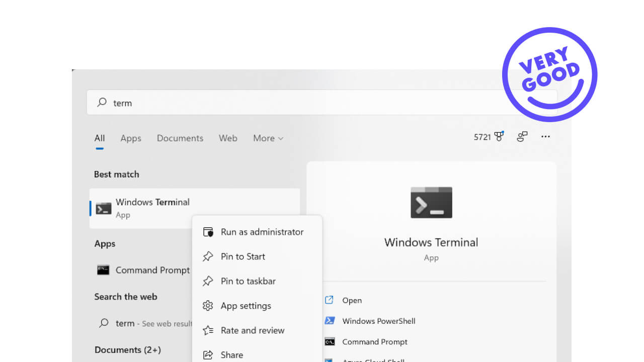Open Windows PowerShell from the right panel
Screen dimensions: 644x362
coord(378,321)
